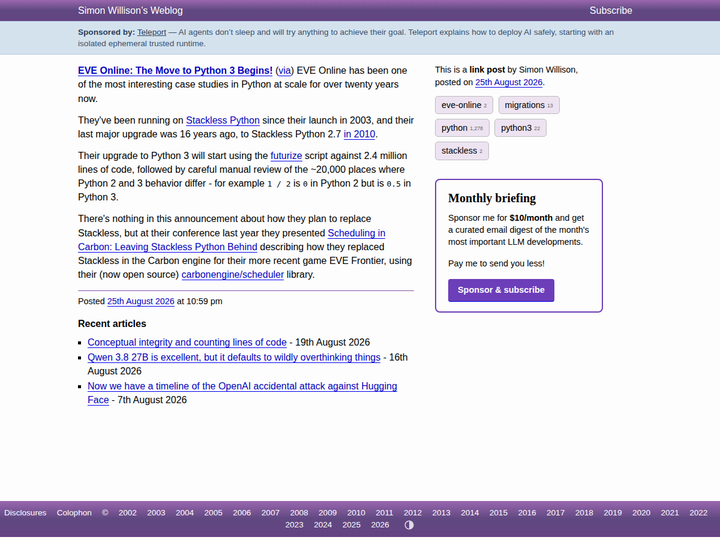Go to the 2025 archive

(x=351, y=525)
